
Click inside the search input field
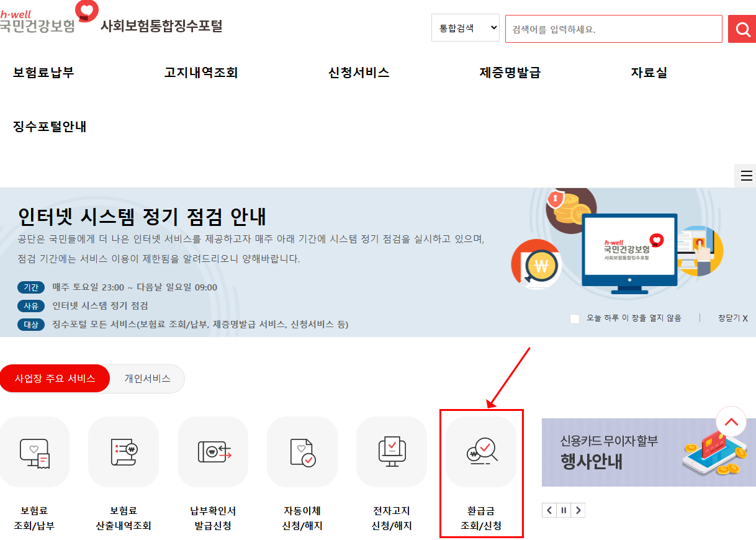pos(613,29)
